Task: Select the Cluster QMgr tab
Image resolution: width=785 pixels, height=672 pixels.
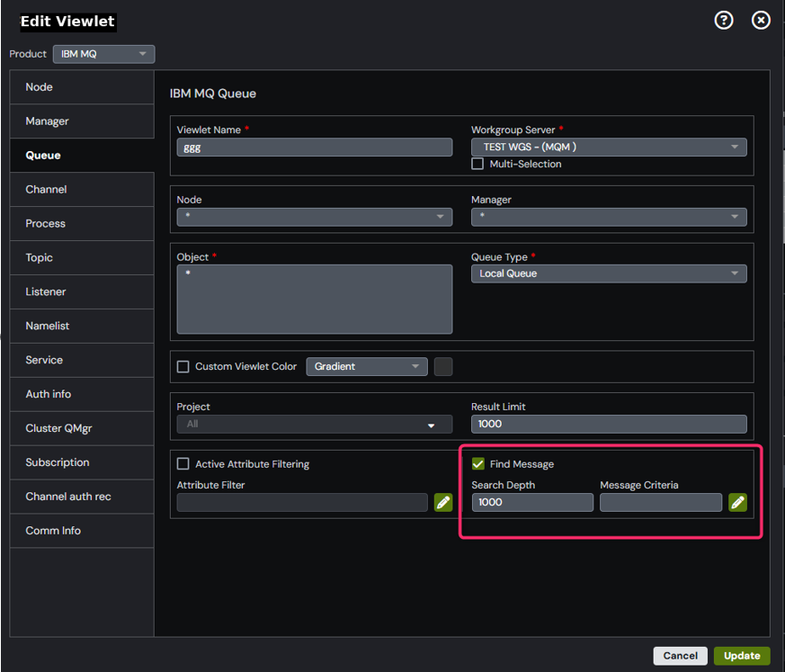Action: pyautogui.click(x=82, y=428)
